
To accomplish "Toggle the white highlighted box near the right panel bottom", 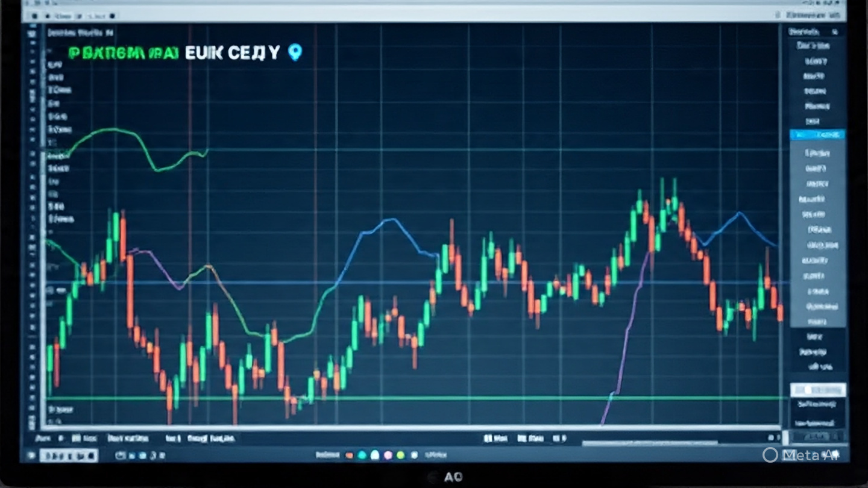I will [x=818, y=390].
